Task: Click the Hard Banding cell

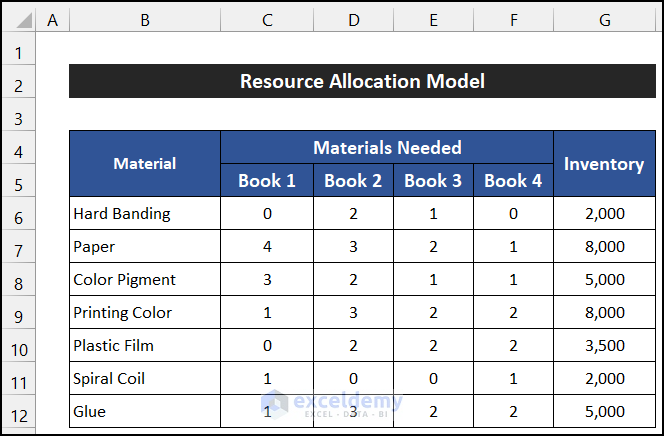Action: click(145, 214)
